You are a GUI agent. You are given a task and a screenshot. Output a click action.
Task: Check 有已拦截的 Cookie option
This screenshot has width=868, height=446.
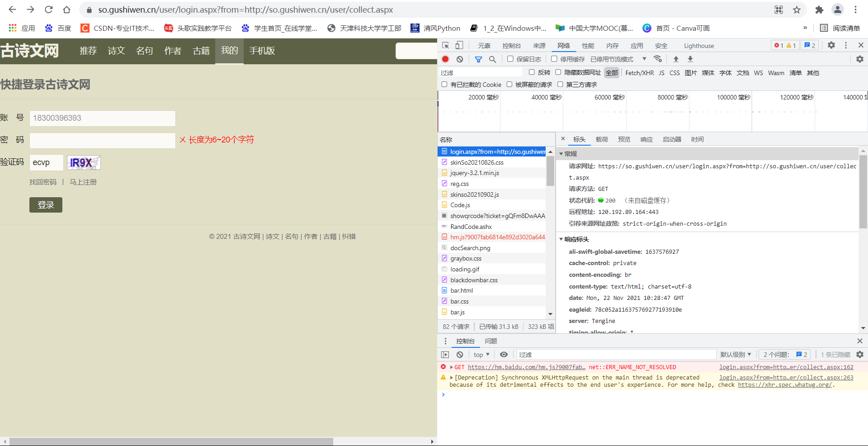pos(444,84)
